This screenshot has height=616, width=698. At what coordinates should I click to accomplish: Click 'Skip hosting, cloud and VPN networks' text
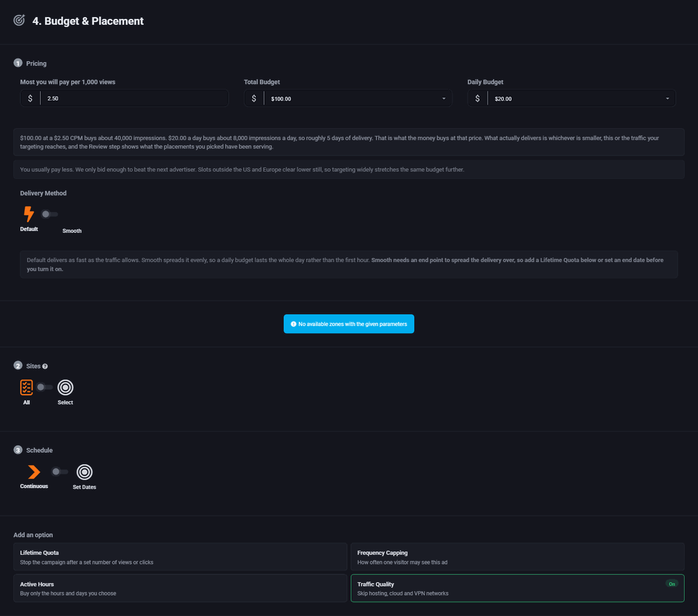(403, 594)
